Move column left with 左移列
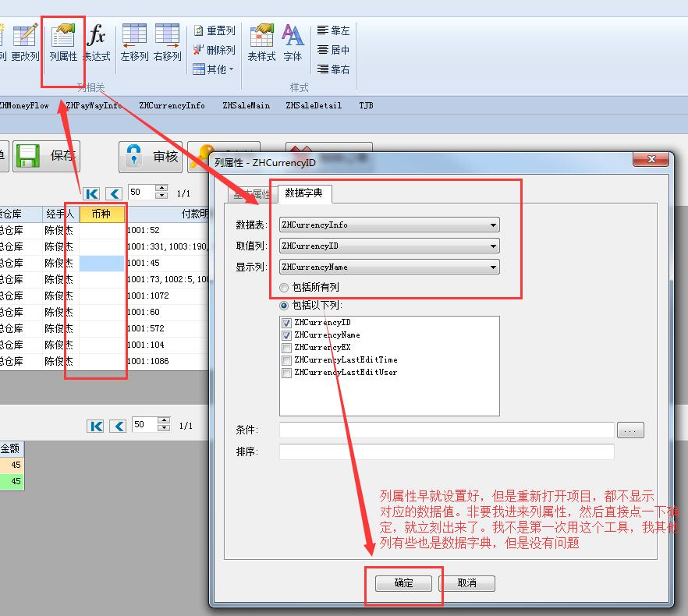The image size is (688, 616). click(x=134, y=42)
